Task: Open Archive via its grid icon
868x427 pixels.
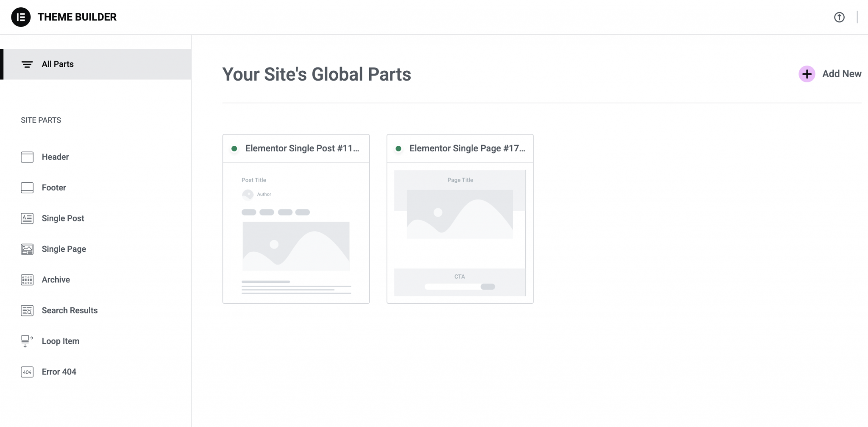Action: [27, 279]
